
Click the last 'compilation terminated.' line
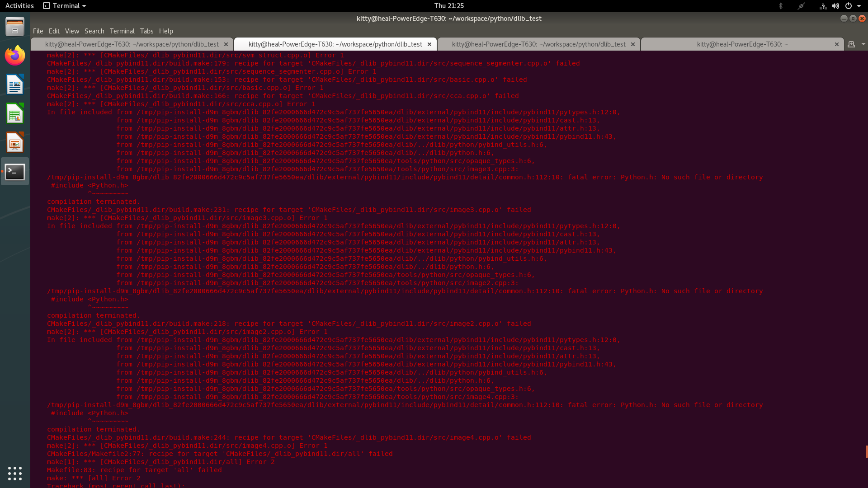click(x=94, y=429)
